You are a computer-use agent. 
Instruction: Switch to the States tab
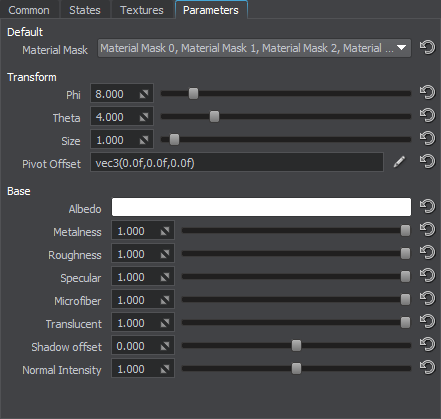coord(85,10)
